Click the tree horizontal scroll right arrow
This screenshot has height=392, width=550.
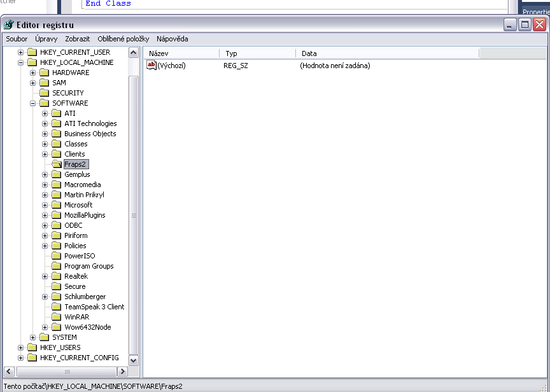(x=122, y=371)
